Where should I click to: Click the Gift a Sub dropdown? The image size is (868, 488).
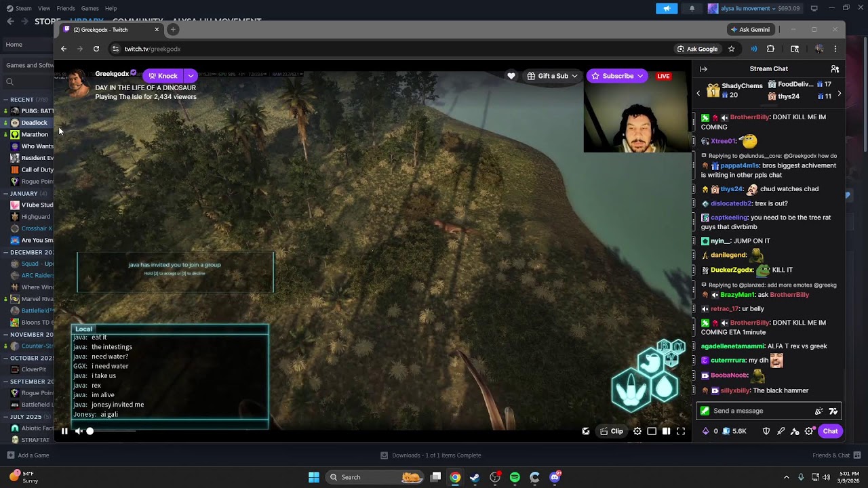(x=553, y=76)
